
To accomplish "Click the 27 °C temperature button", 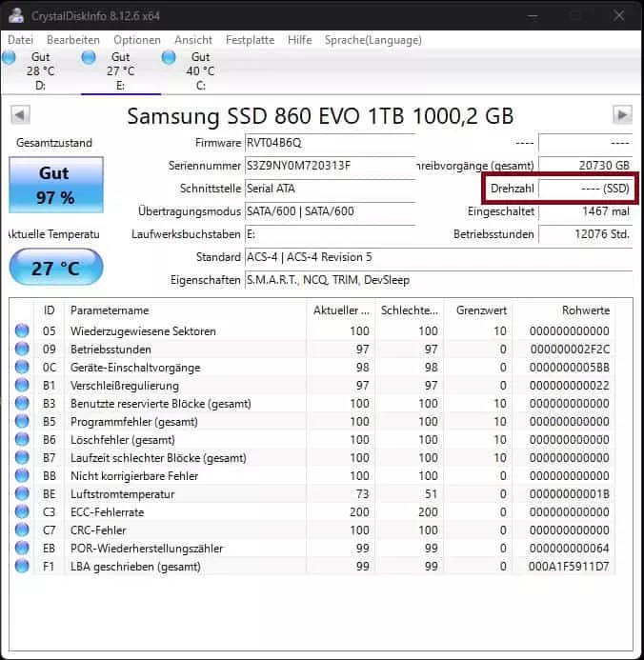I will pyautogui.click(x=56, y=268).
